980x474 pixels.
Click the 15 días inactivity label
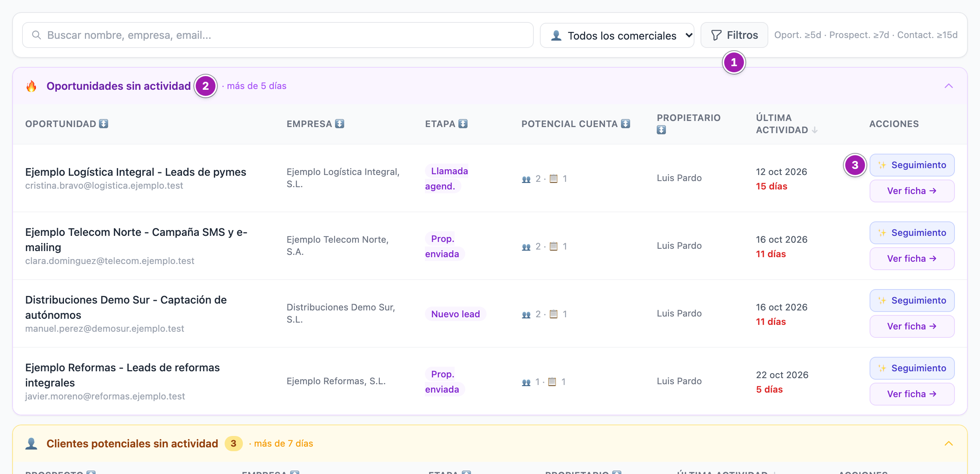tap(771, 186)
